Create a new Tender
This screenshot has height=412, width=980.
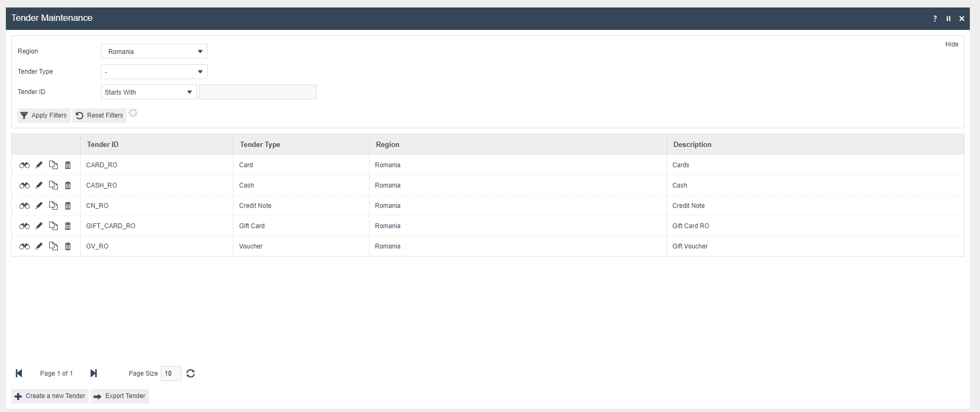pos(50,397)
